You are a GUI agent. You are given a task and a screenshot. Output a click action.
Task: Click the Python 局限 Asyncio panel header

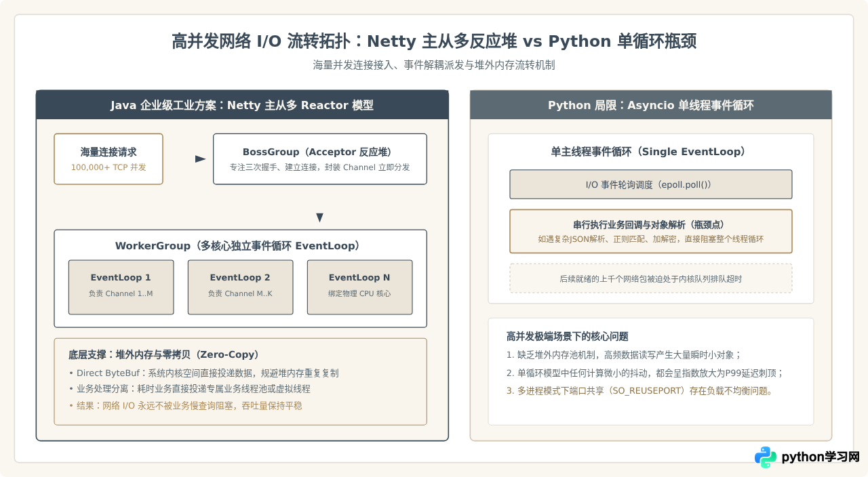pos(651,105)
